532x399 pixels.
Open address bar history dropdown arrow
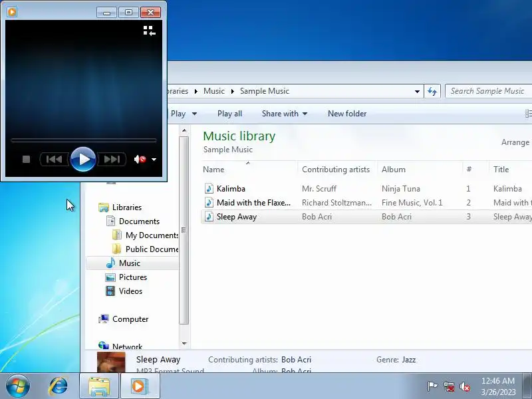[417, 91]
